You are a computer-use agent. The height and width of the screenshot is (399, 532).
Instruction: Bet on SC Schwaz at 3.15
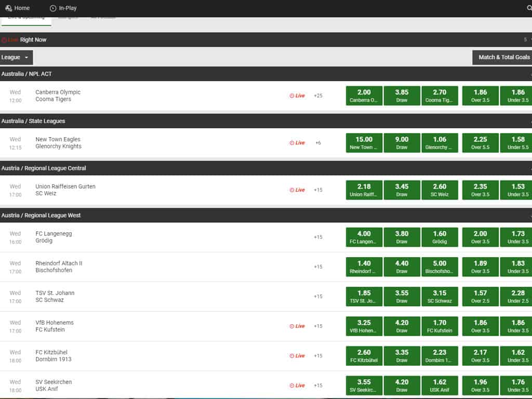click(440, 297)
